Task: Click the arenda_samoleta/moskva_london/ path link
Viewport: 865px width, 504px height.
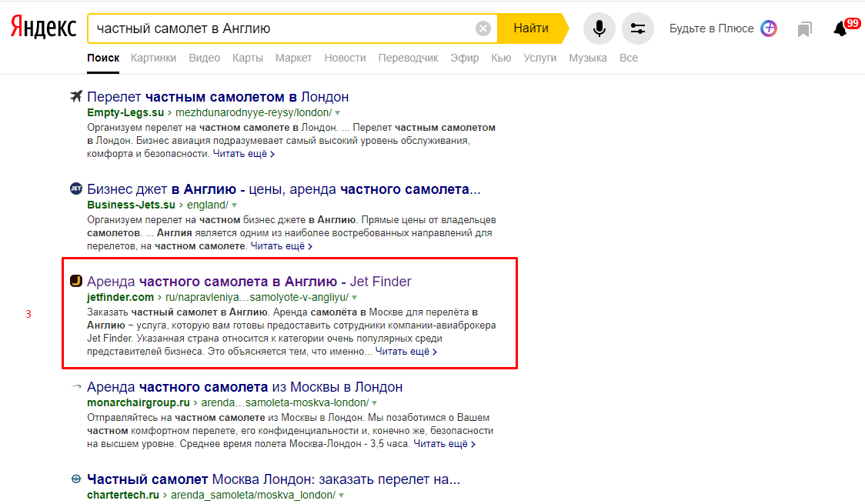Action: [x=253, y=495]
